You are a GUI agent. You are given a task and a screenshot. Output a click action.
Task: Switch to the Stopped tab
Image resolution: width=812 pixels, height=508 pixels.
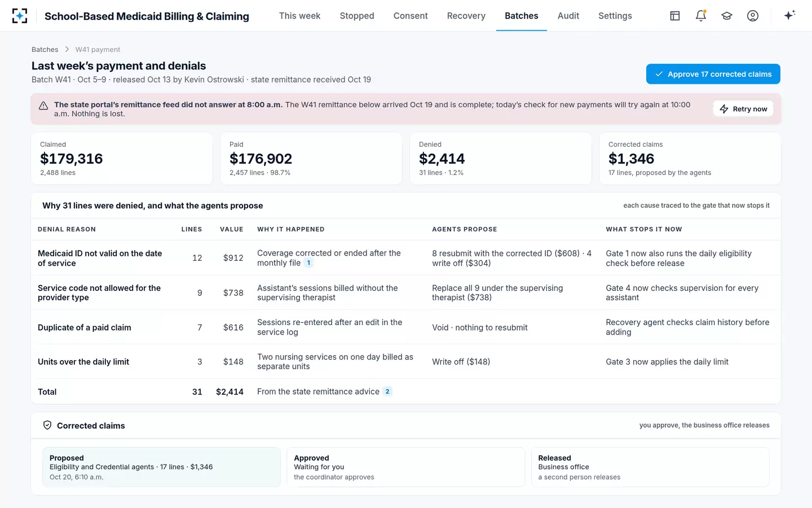pos(357,16)
